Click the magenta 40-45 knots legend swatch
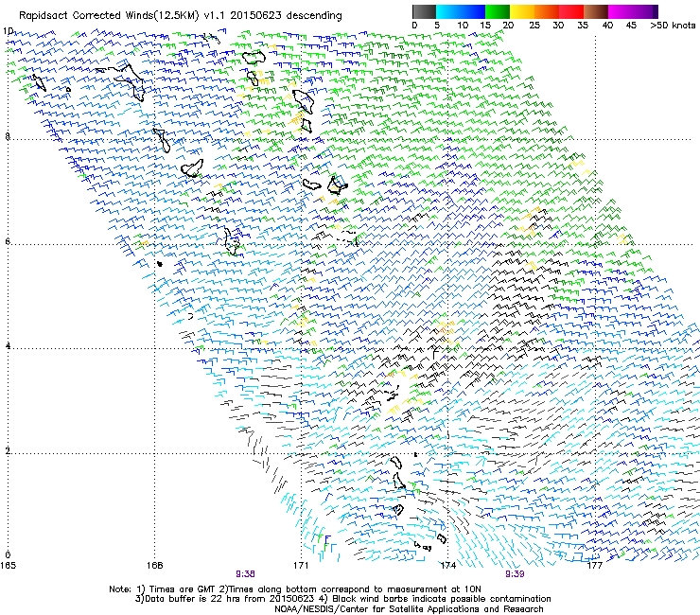The image size is (700, 615). pos(621,11)
